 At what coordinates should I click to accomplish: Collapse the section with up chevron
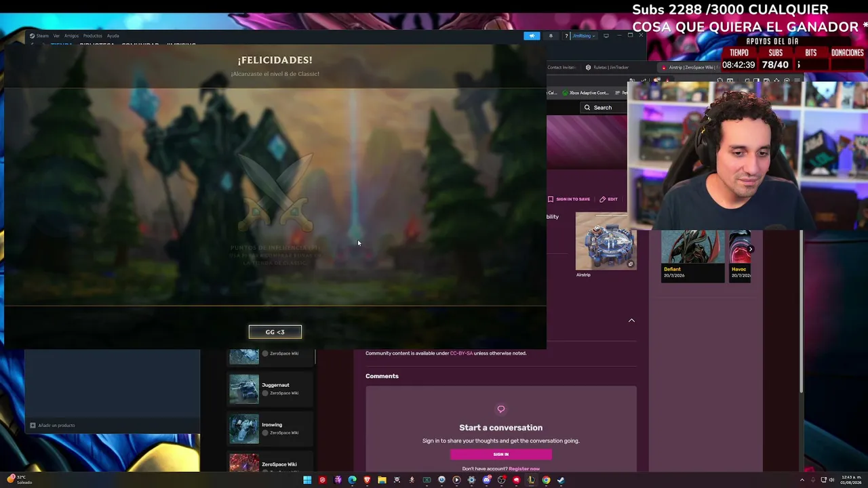(631, 321)
